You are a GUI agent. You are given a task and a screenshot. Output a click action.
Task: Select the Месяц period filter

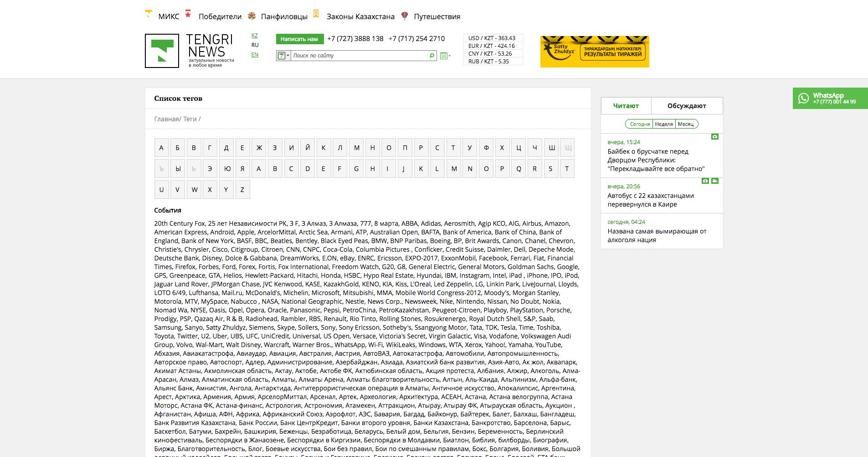[x=686, y=124]
